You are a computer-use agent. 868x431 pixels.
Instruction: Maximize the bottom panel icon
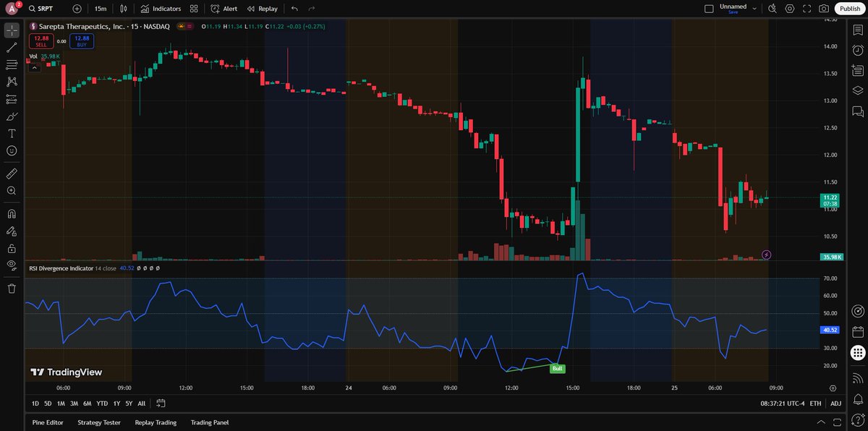837,422
